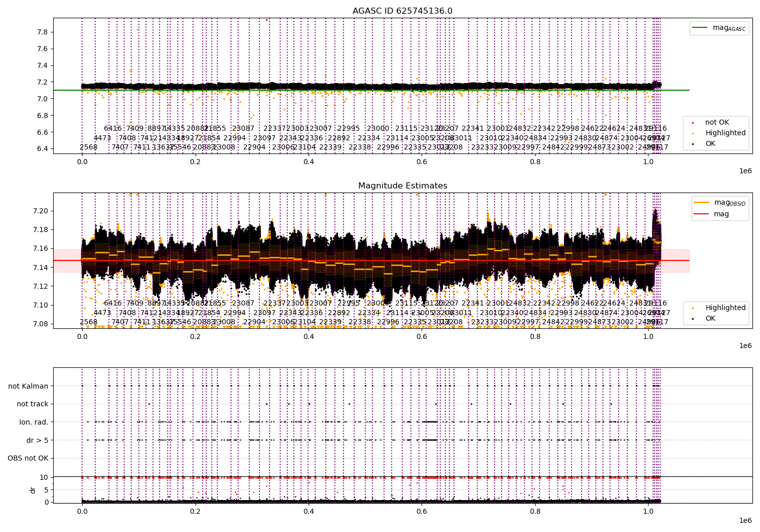Click the 'not track' row label
Screen dimensions: 760x532
(x=32, y=404)
